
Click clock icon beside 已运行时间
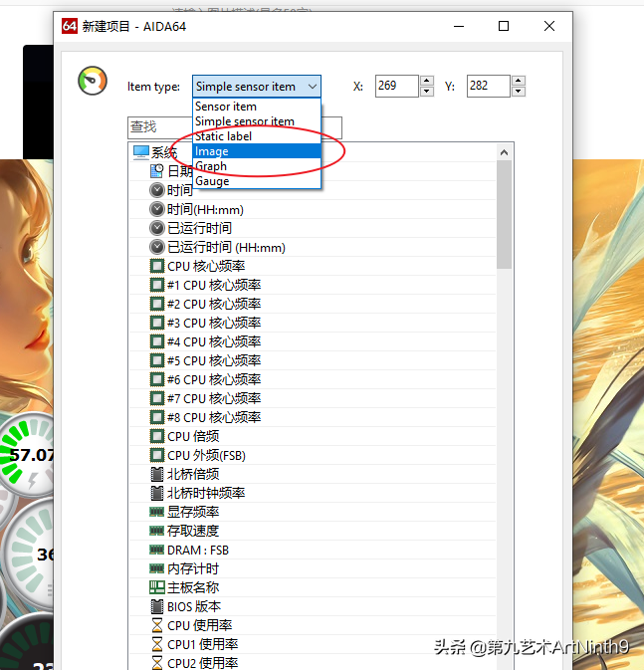click(x=157, y=228)
